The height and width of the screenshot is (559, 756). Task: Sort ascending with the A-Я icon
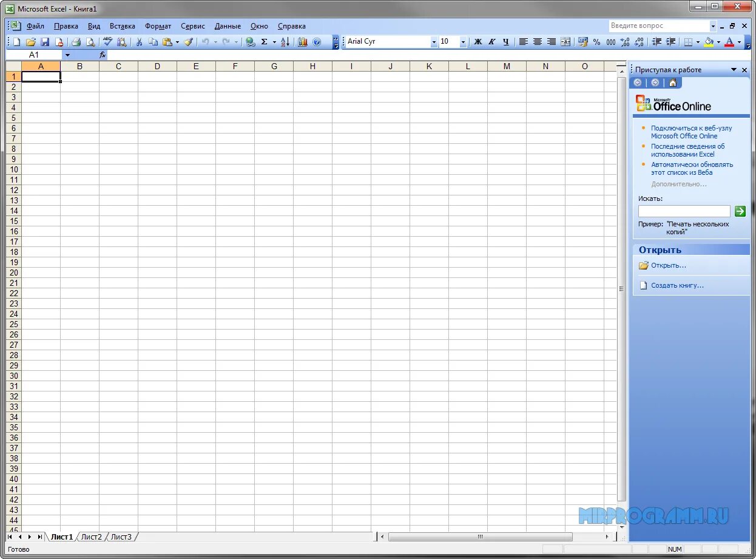285,42
